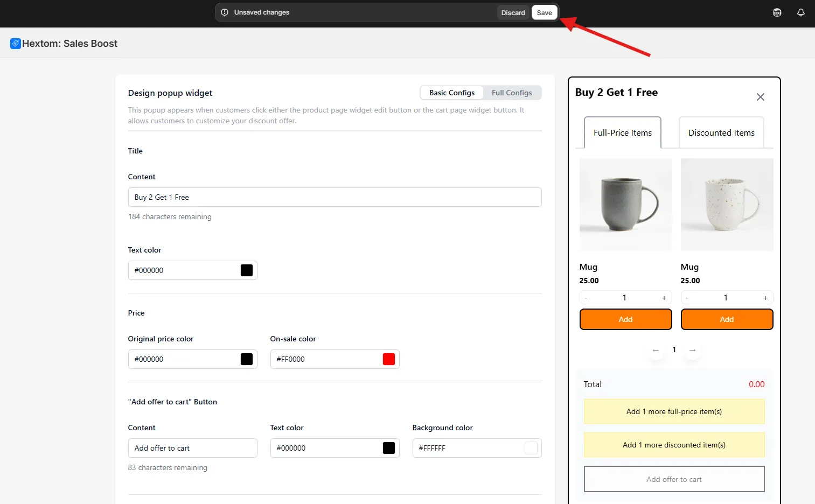Viewport: 815px width, 504px height.
Task: Increase quantity of first Mug with plus
Action: coord(664,298)
